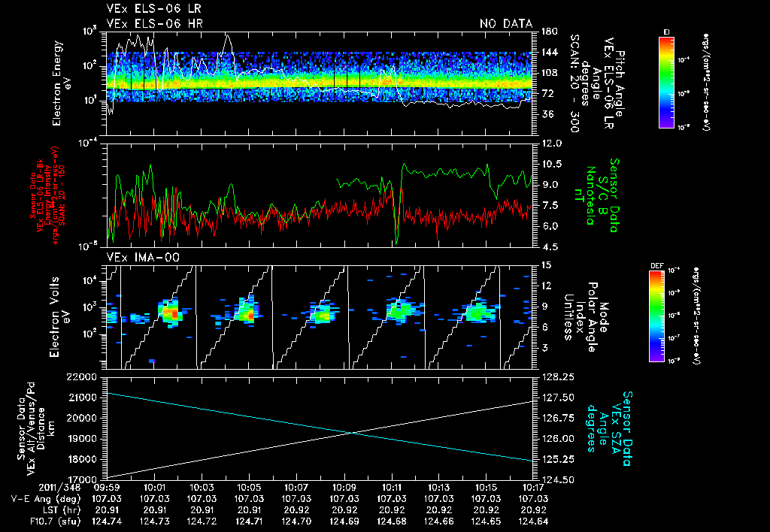
Task: Click the 'VEx ELS-06 LR' title text
Action: (153, 9)
